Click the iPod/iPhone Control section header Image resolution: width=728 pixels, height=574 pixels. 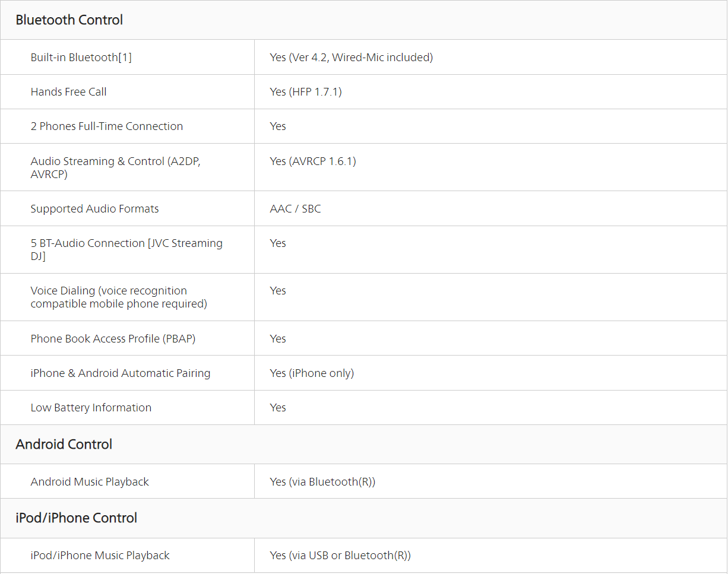(77, 518)
